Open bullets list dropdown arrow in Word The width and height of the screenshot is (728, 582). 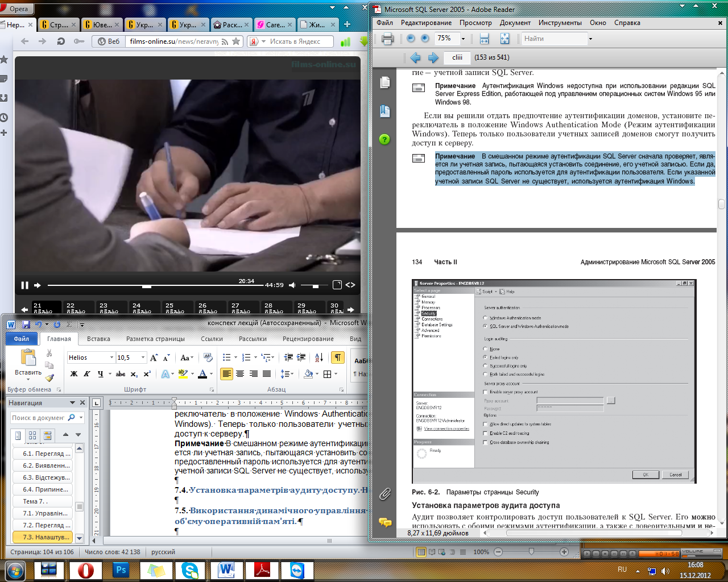(235, 357)
